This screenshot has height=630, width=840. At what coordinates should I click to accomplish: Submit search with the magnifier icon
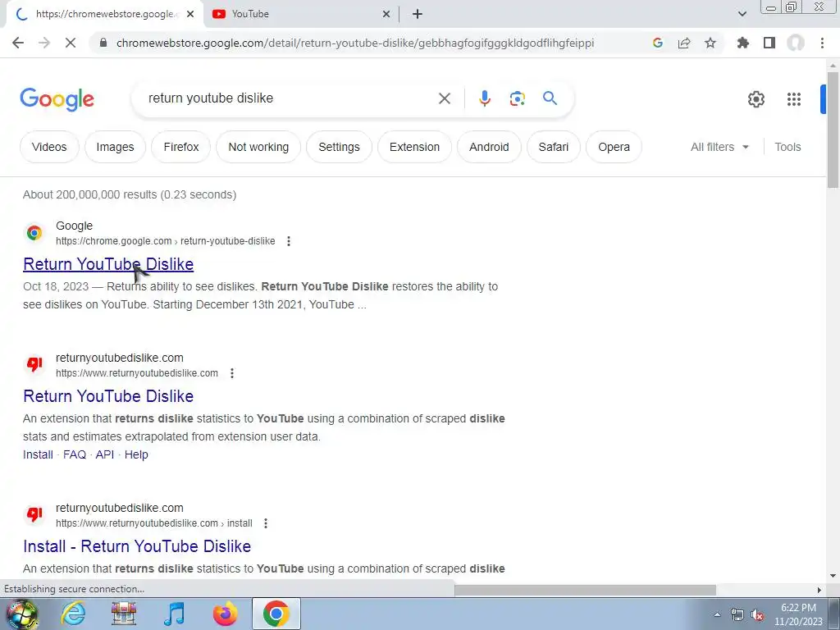point(550,98)
